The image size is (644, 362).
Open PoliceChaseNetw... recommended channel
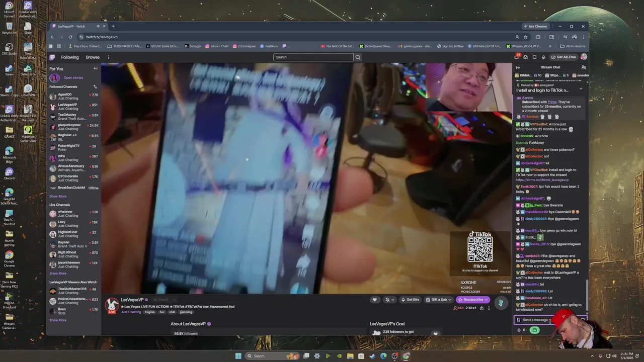pyautogui.click(x=73, y=301)
